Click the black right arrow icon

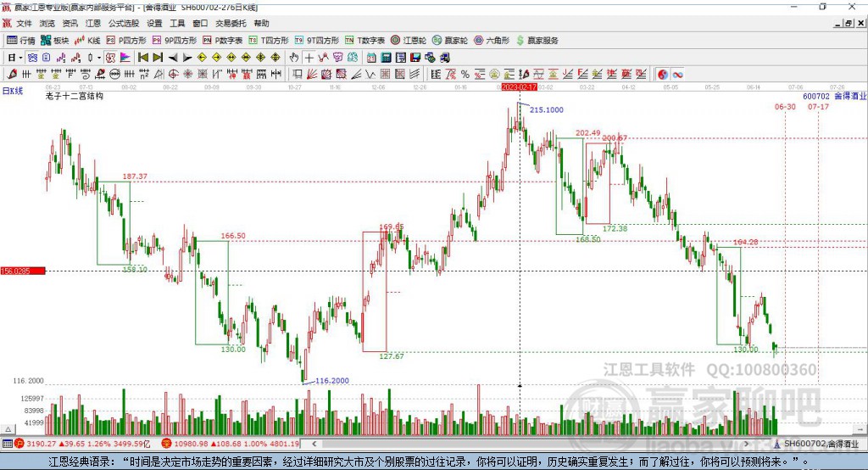click(187, 58)
